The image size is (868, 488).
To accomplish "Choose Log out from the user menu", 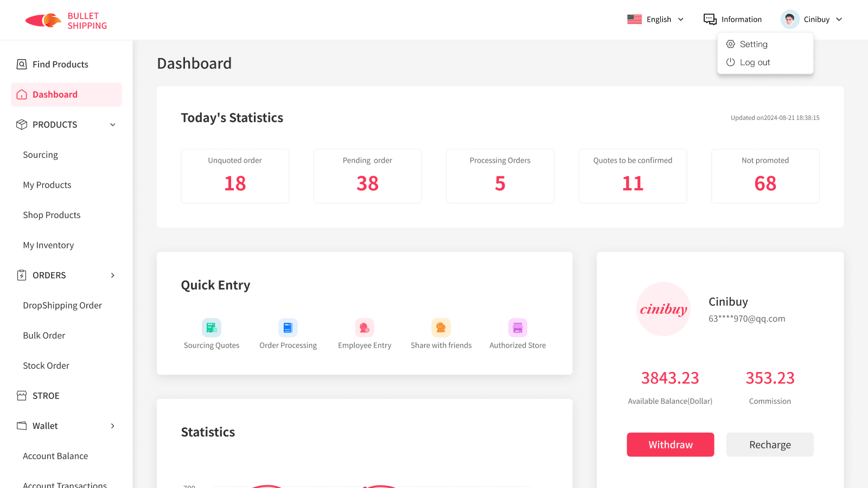I will tap(755, 62).
